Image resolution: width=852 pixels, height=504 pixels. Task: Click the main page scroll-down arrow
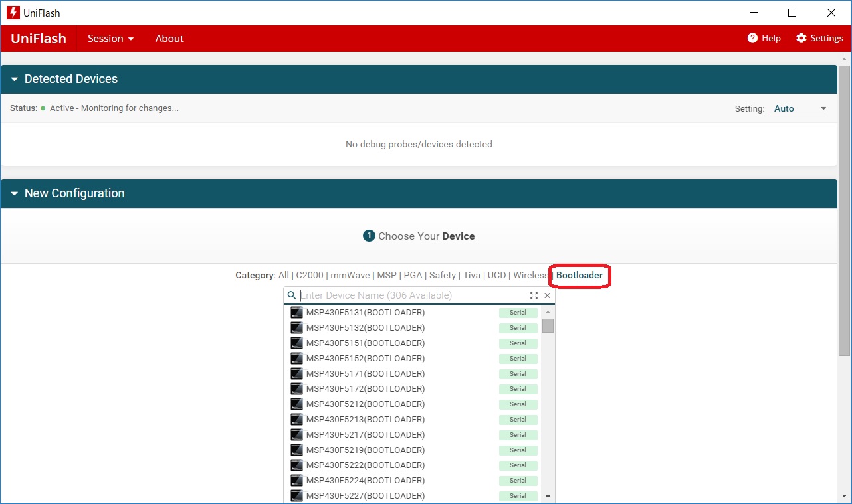tap(844, 496)
